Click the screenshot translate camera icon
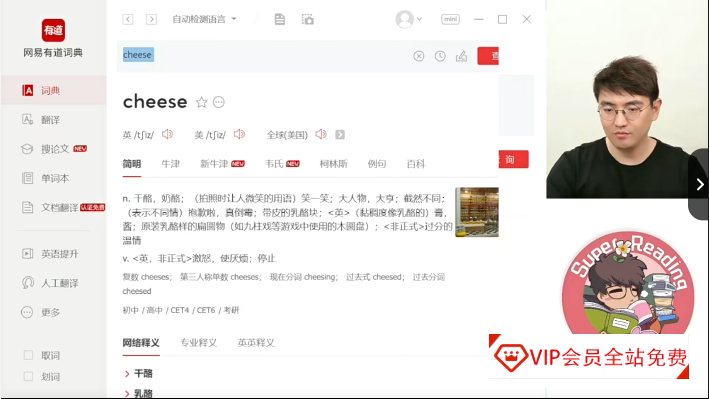 coord(307,19)
